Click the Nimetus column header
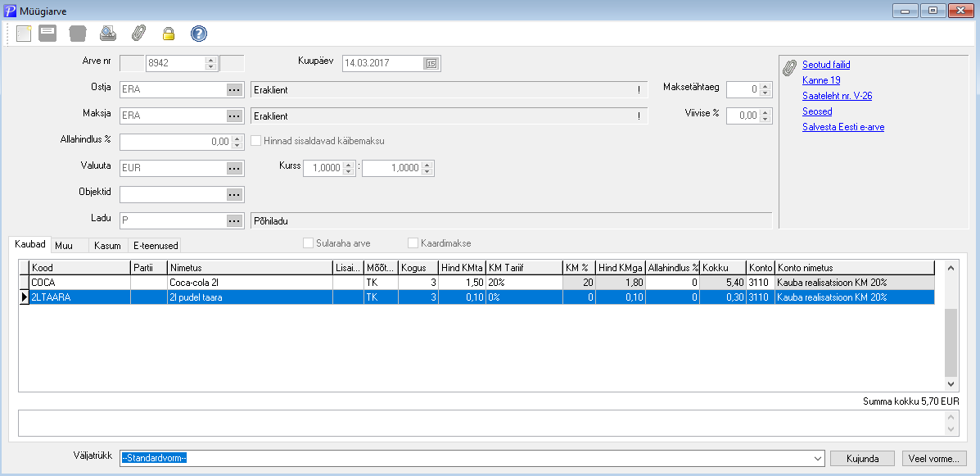This screenshot has width=980, height=476. [250, 268]
